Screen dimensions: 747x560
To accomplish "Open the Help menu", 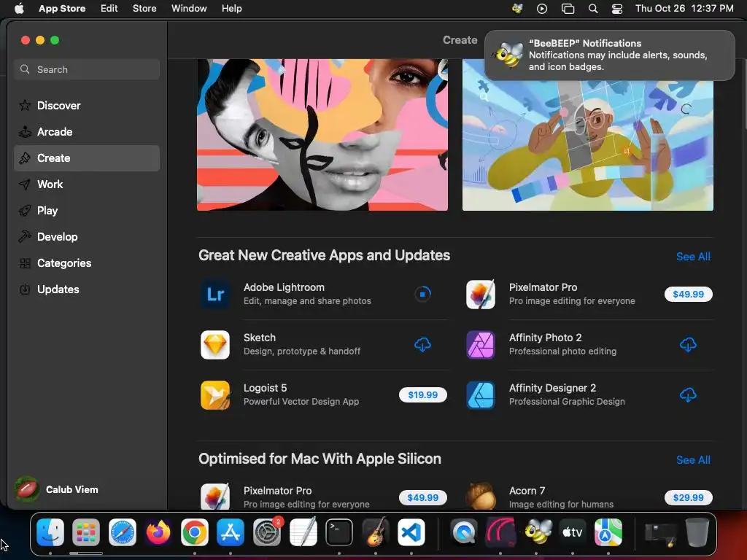I will coord(231,9).
